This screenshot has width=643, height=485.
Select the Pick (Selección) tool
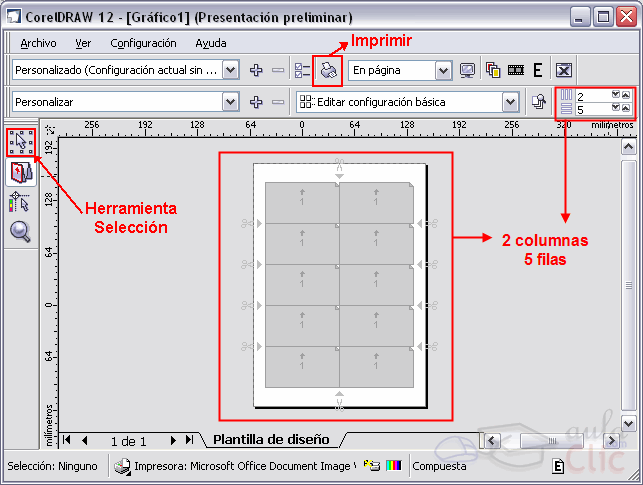click(x=21, y=142)
